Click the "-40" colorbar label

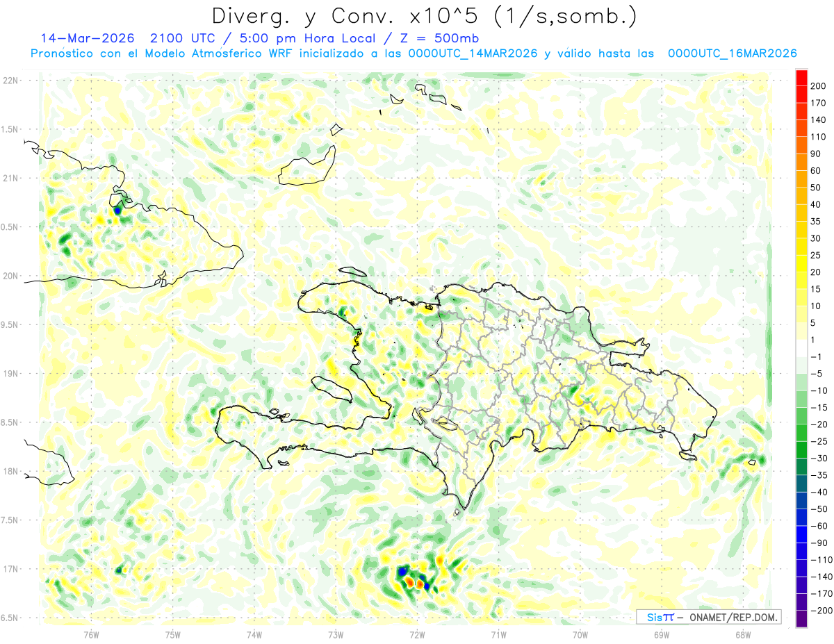821,492
